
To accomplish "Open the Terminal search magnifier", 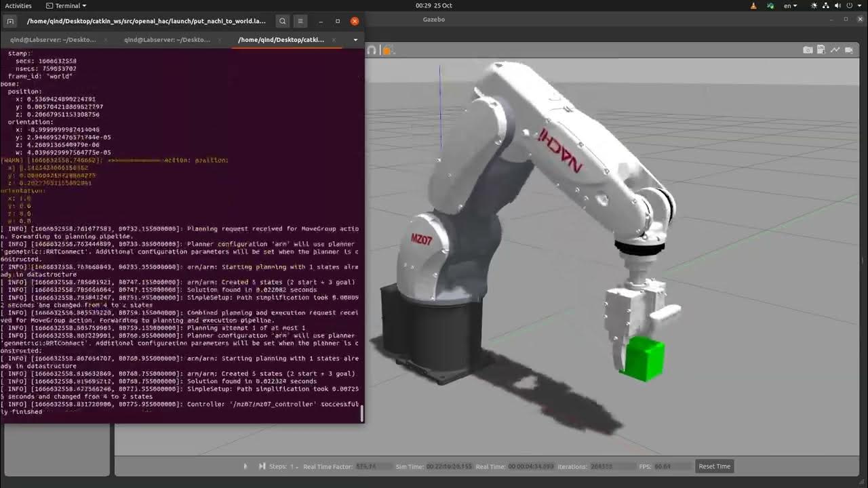I will tap(283, 21).
